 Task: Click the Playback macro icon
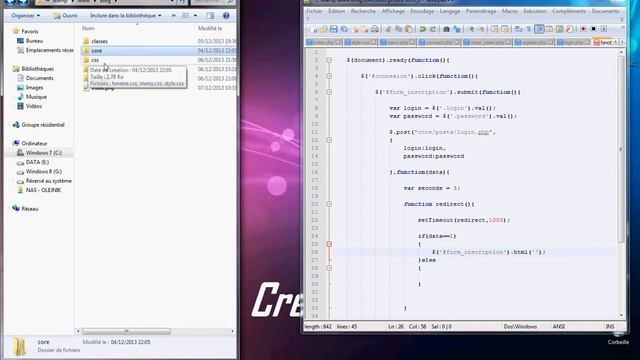[604, 29]
